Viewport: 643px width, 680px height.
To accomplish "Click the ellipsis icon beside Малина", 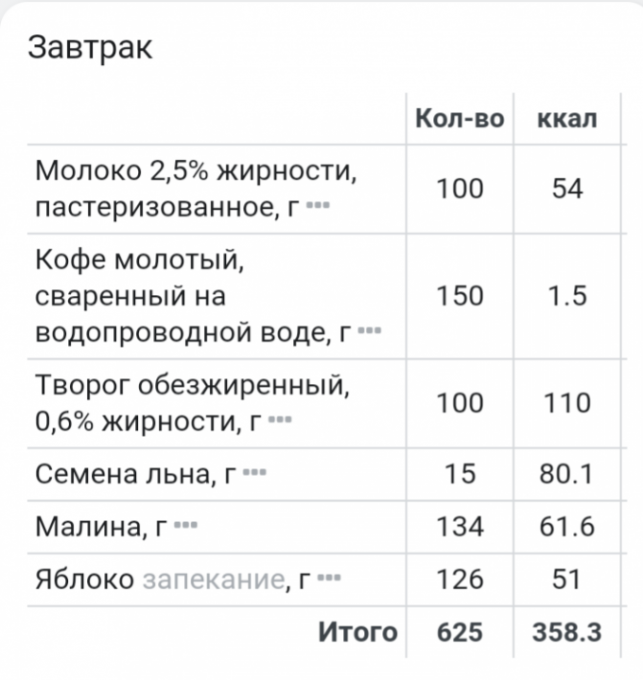I will coord(186,527).
